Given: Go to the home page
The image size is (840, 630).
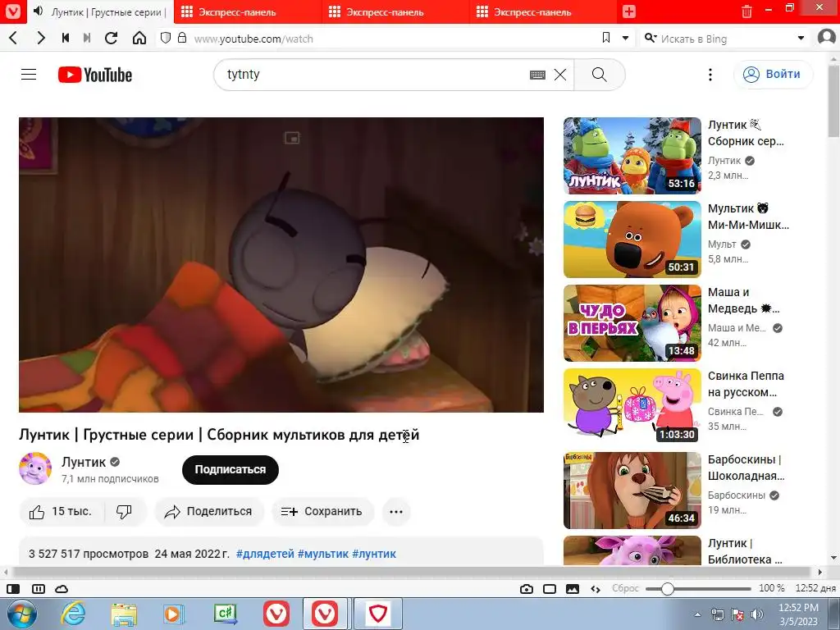Looking at the screenshot, I should 139,38.
